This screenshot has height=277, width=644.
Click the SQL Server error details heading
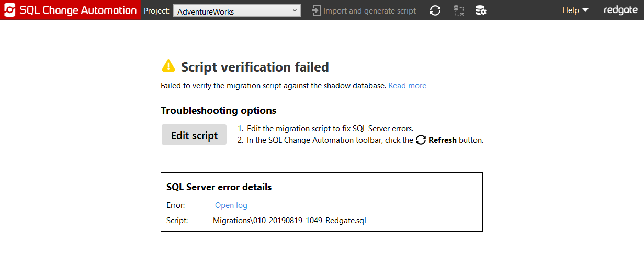coord(219,187)
